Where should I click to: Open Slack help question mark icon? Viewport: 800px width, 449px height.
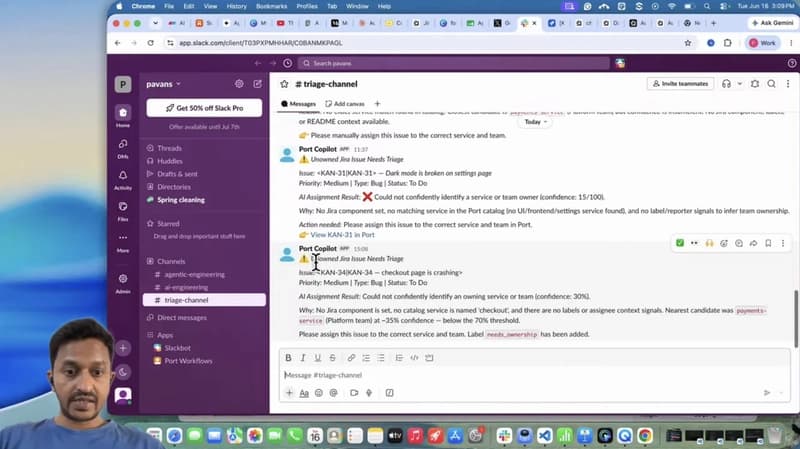coord(791,63)
